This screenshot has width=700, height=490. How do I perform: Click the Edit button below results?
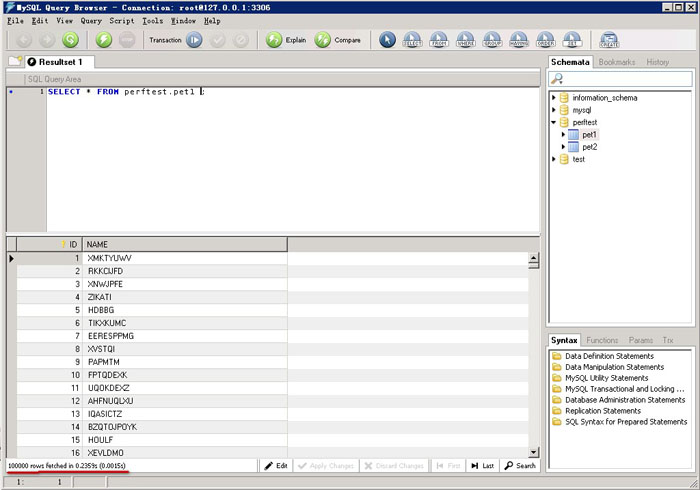pos(275,466)
